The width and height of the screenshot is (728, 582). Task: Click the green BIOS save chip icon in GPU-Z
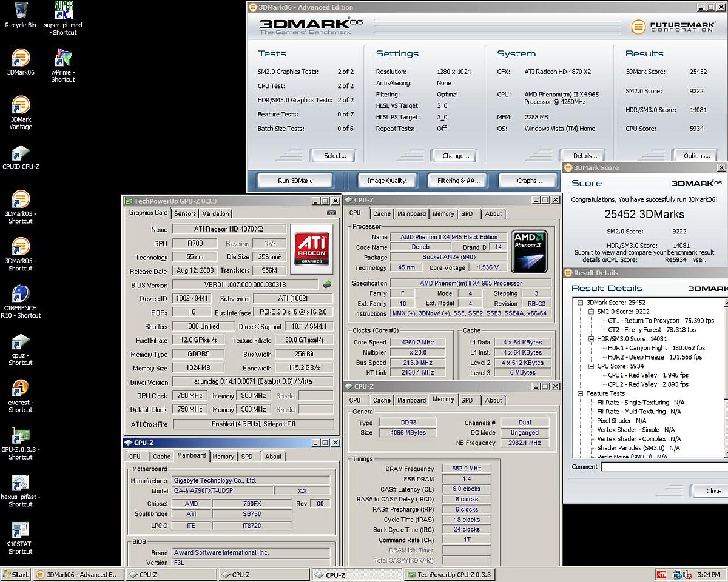(x=327, y=284)
